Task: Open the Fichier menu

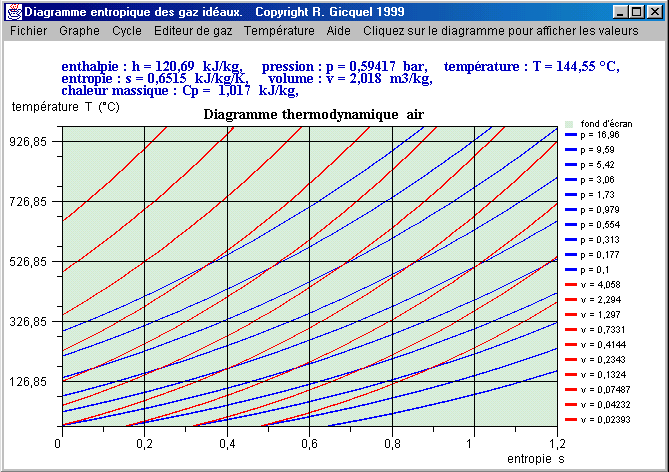Action: point(29,31)
